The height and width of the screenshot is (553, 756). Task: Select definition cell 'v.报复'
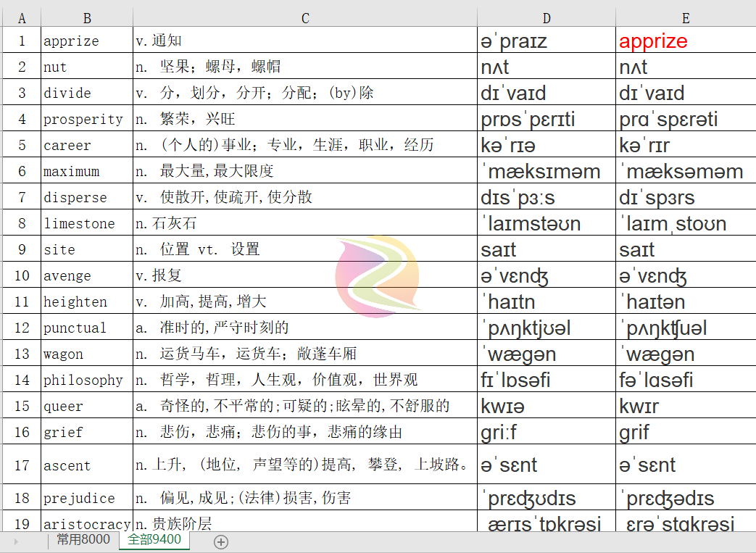click(305, 275)
